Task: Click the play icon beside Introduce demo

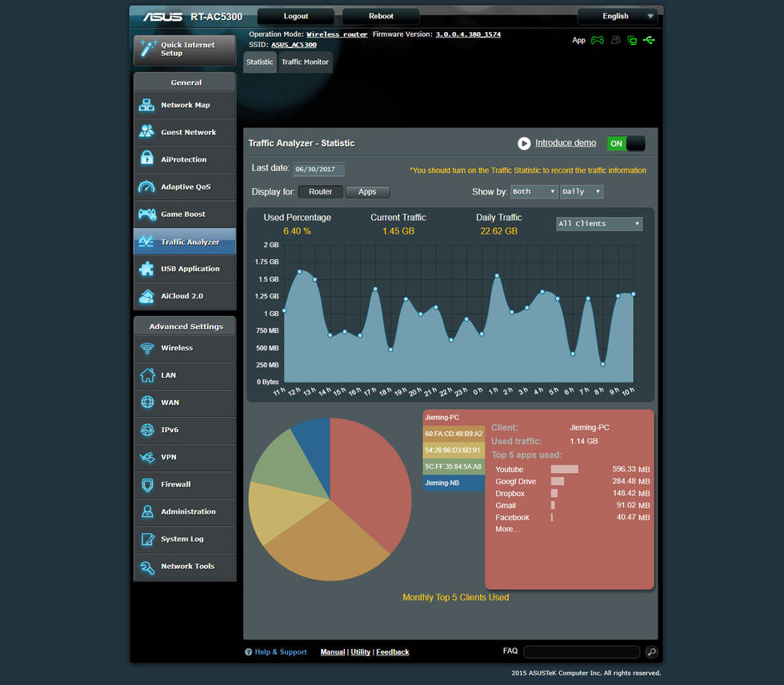Action: click(524, 143)
